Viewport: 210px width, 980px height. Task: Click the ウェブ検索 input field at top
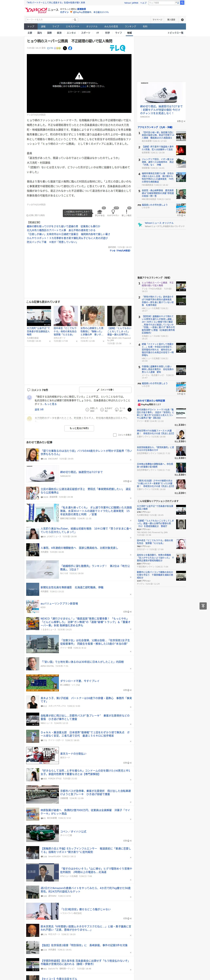pos(162,3)
